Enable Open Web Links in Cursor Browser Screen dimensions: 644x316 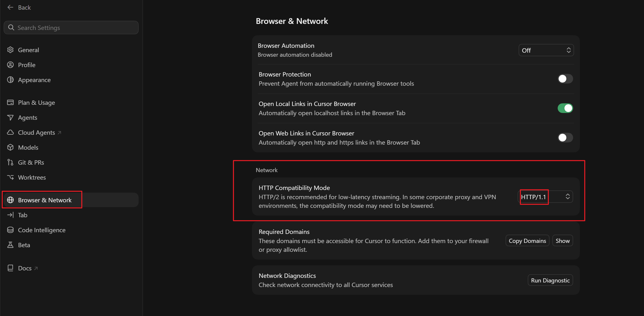(565, 138)
